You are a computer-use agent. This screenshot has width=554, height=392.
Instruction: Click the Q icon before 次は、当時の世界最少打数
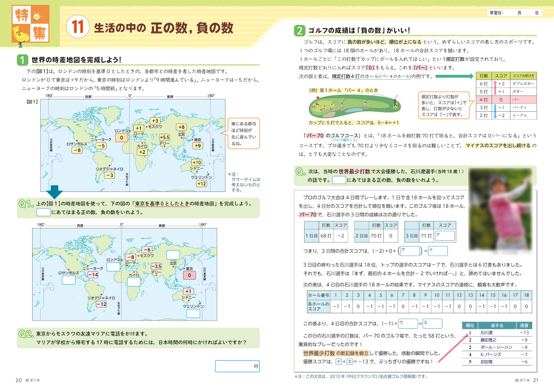300,171
